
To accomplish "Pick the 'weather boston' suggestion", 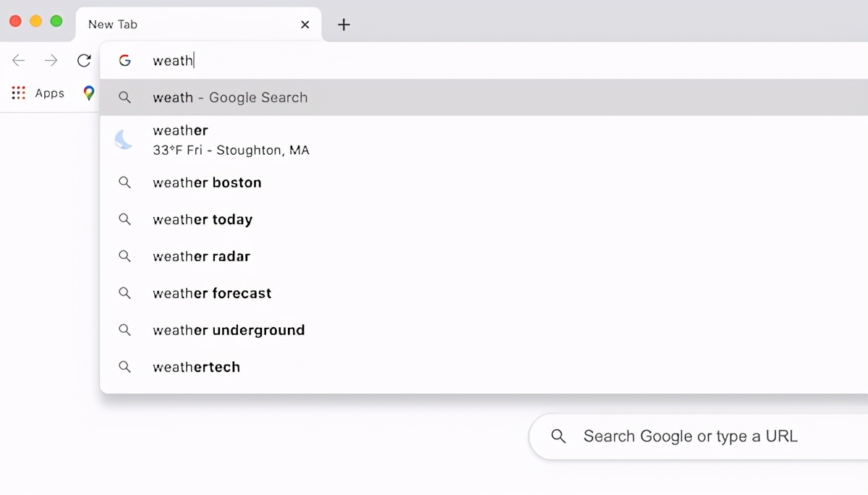I will click(x=207, y=183).
